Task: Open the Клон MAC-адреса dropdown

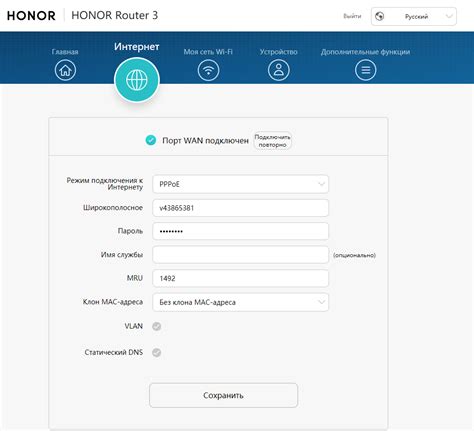Action: pos(241,302)
